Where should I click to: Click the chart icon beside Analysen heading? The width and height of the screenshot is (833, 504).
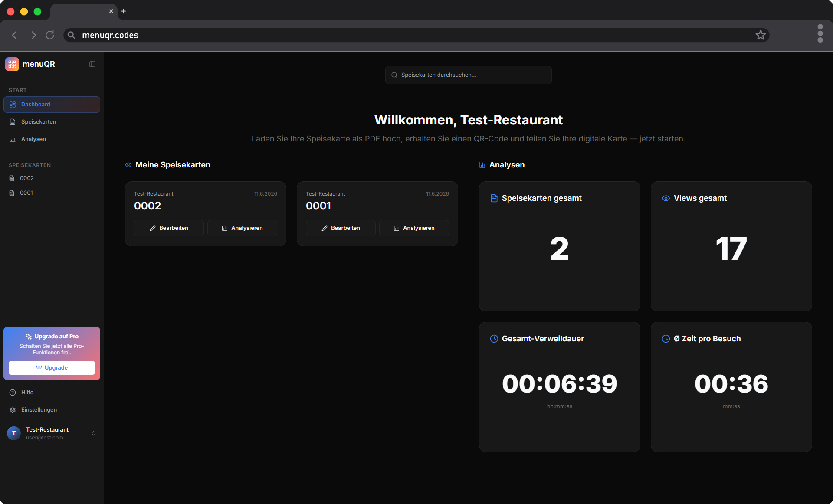[482, 165]
